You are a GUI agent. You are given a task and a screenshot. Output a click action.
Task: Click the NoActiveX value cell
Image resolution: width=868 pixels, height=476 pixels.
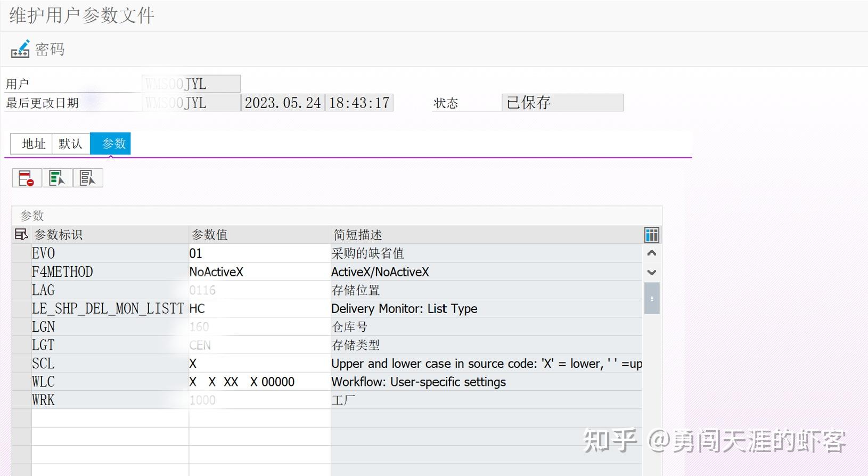(259, 272)
